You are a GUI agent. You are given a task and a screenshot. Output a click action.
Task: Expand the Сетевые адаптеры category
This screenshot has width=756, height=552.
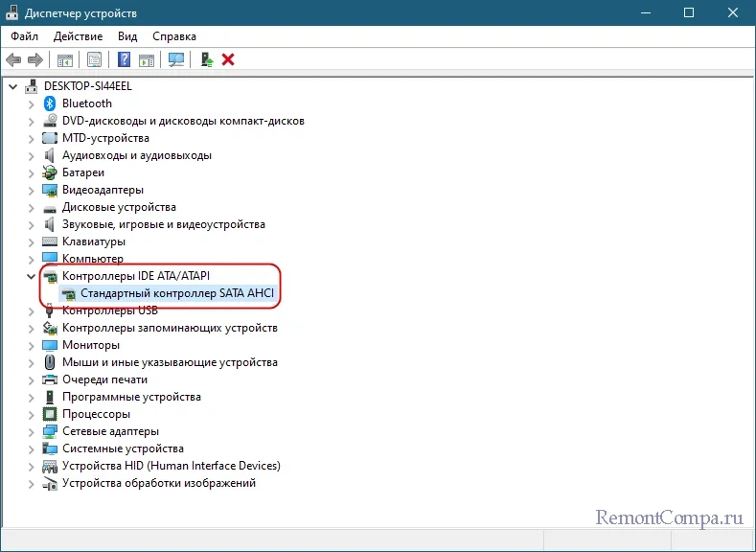click(32, 432)
